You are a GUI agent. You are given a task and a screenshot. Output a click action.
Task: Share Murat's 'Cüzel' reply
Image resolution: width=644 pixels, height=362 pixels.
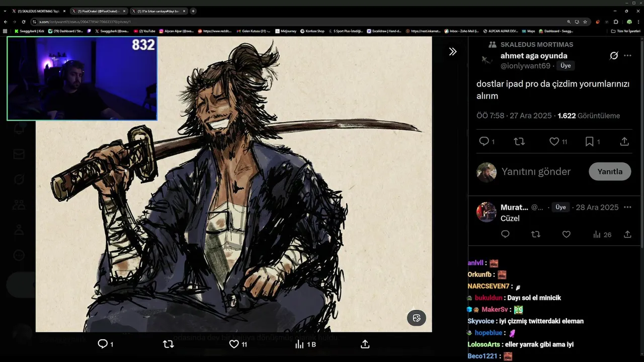[x=627, y=234]
